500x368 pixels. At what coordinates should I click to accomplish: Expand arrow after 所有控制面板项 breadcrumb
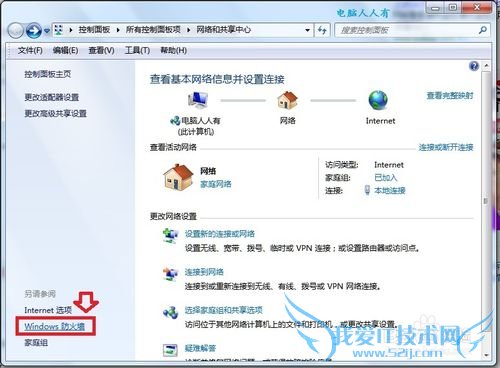click(x=189, y=30)
